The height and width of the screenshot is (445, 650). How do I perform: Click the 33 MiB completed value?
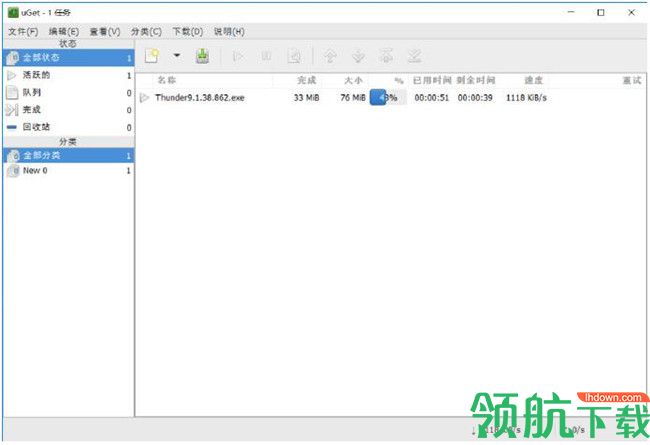pyautogui.click(x=307, y=98)
